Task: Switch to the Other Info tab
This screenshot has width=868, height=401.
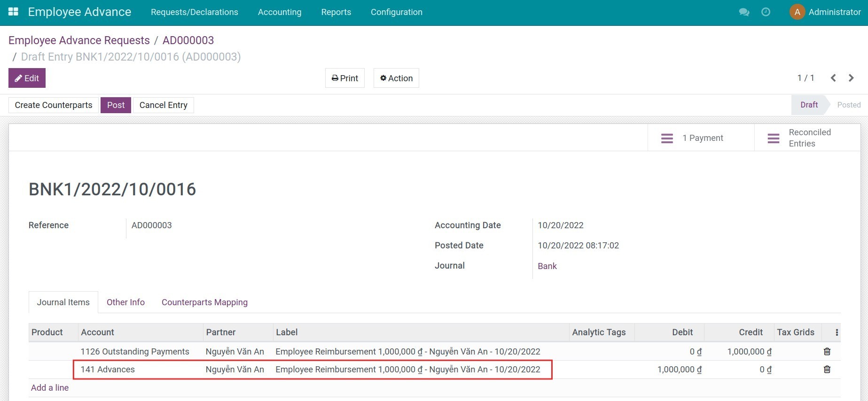Action: 125,302
